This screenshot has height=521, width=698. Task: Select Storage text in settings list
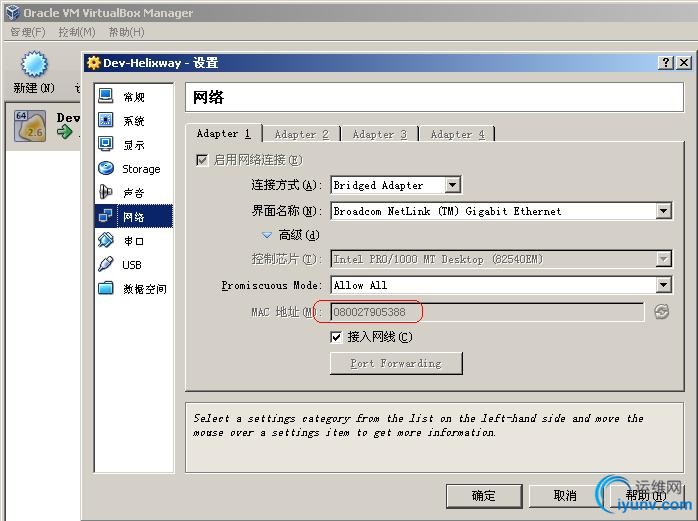pyautogui.click(x=141, y=169)
